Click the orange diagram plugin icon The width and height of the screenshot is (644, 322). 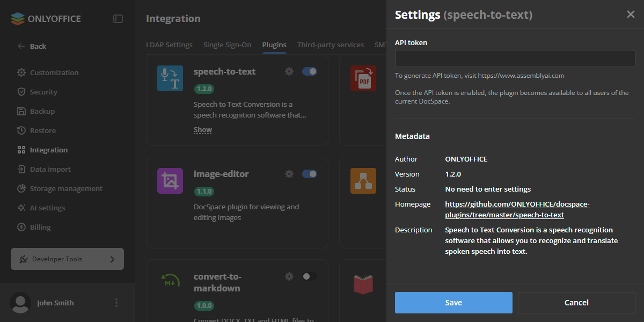(363, 181)
